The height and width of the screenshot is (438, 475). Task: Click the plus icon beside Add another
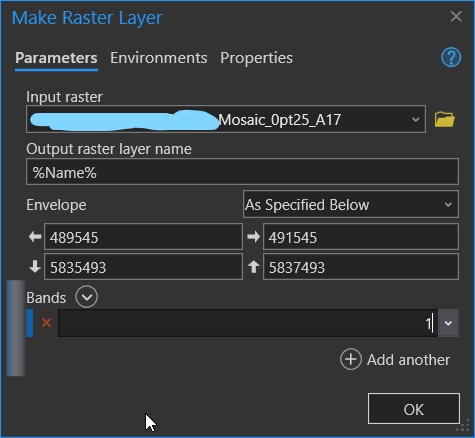pos(351,359)
